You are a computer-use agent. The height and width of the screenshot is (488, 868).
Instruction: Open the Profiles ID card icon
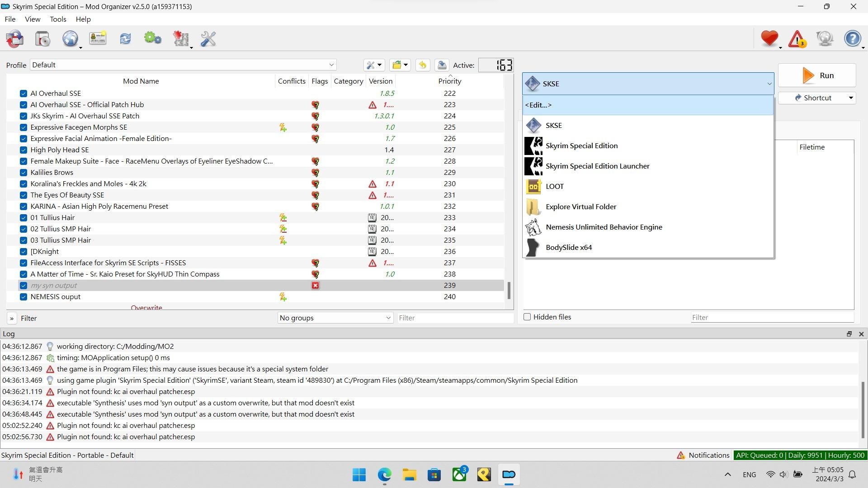98,39
